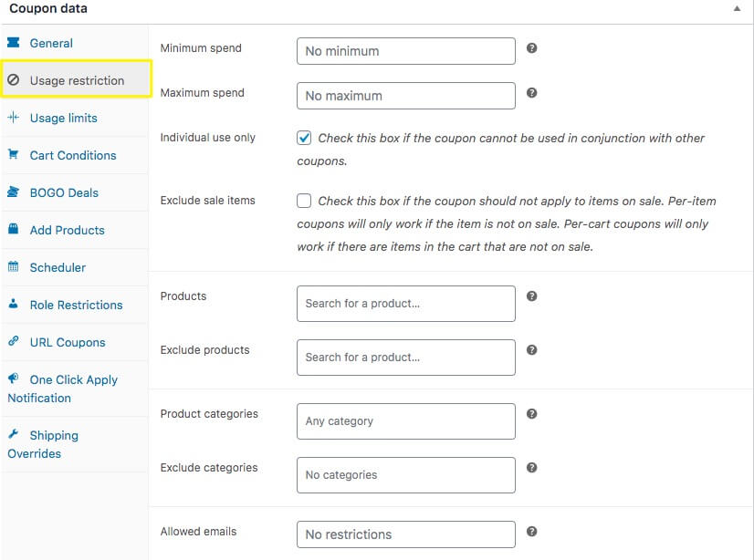Open the Products search dropdown
The image size is (754, 560).
[x=405, y=304]
